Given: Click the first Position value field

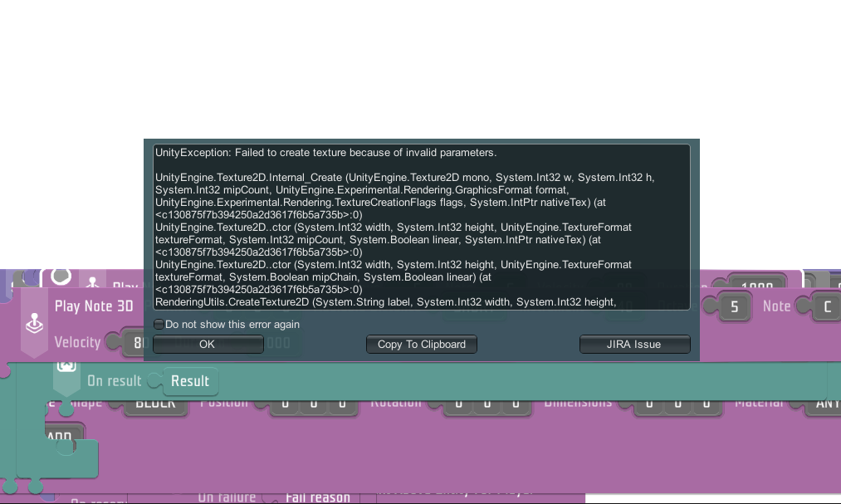Looking at the screenshot, I should (285, 404).
